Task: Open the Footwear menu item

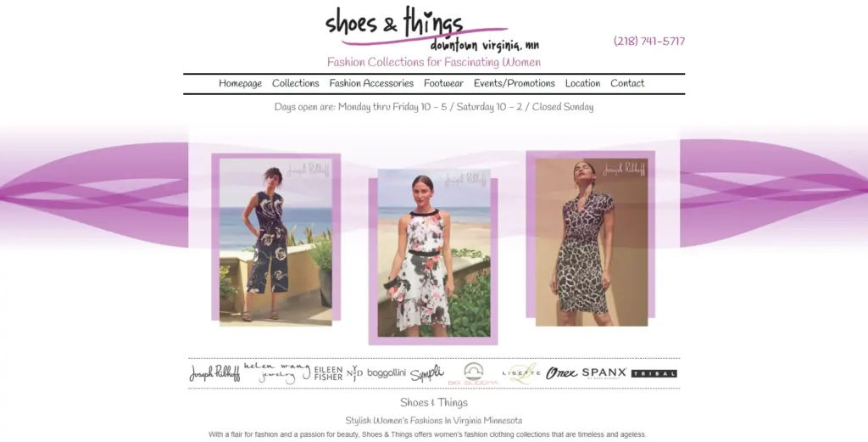Action: 443,83
